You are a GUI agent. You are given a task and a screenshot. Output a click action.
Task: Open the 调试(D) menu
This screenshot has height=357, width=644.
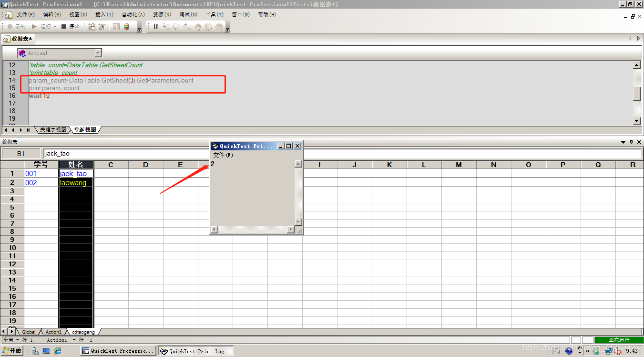(x=188, y=15)
